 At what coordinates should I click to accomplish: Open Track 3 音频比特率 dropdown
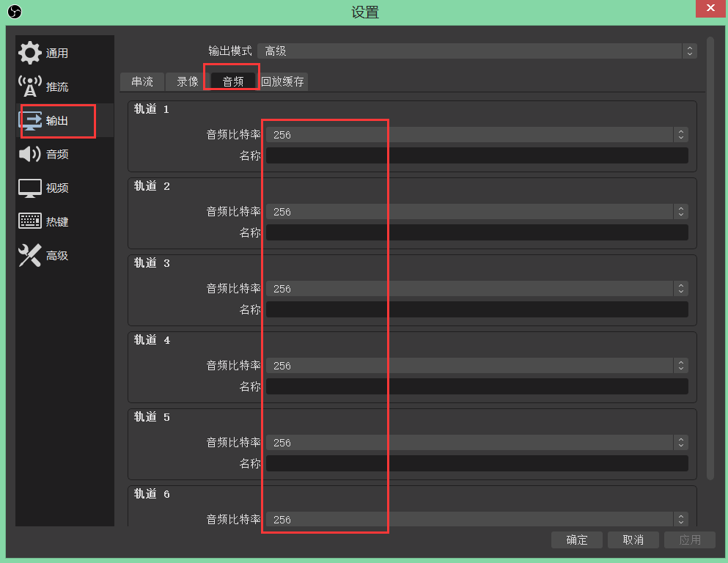point(477,289)
